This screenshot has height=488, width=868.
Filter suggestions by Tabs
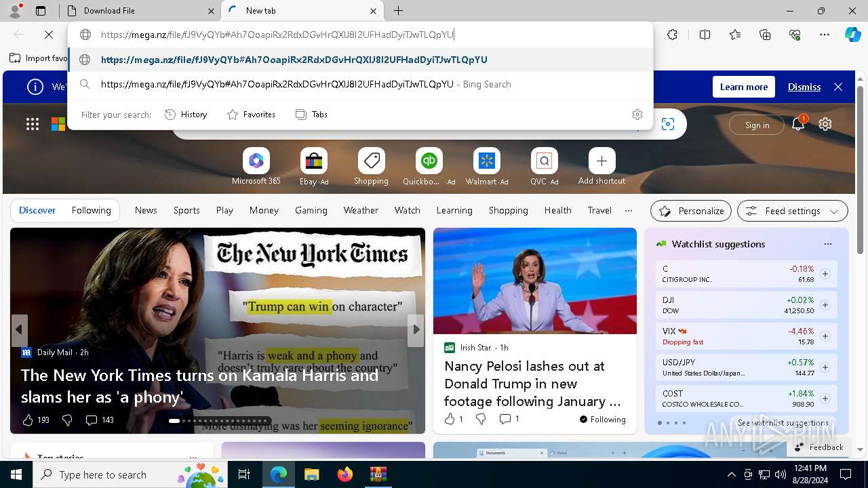click(x=311, y=115)
